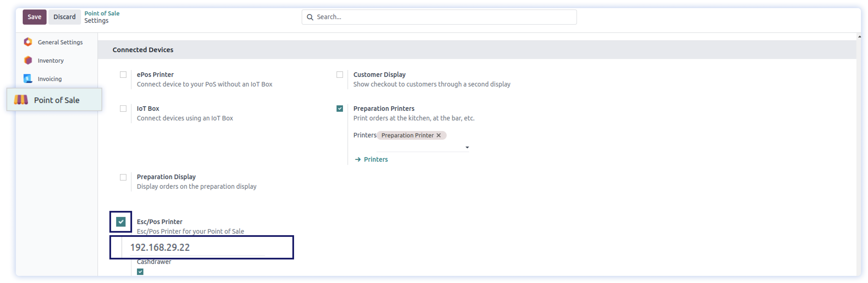Click the arrow icon beside Printers link
The width and height of the screenshot is (868, 283).
point(358,160)
